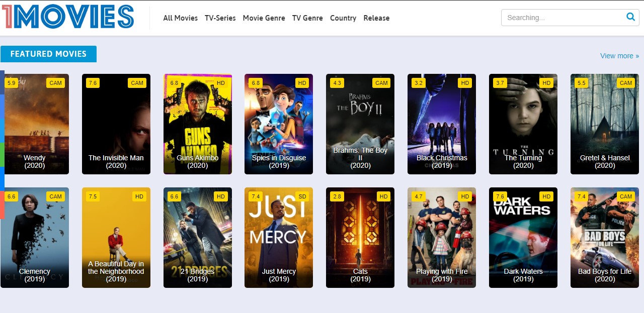The width and height of the screenshot is (644, 313).
Task: Click the 6.8 rating on Spies in Disguise
Action: pyautogui.click(x=256, y=83)
